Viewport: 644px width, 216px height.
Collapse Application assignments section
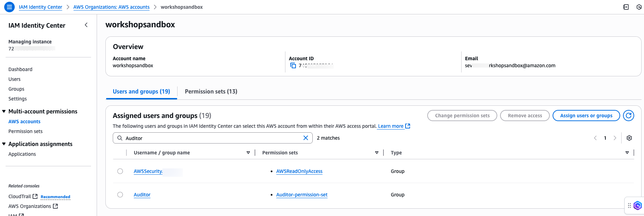tap(4, 144)
